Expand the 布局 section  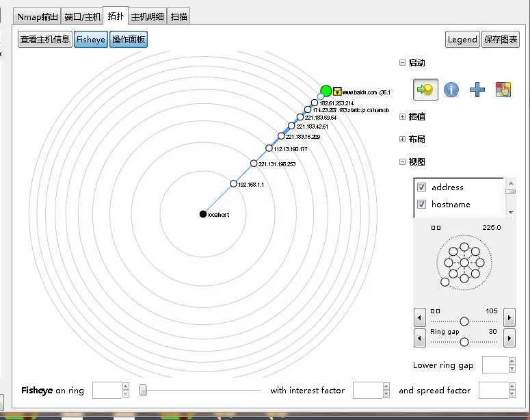[402, 140]
